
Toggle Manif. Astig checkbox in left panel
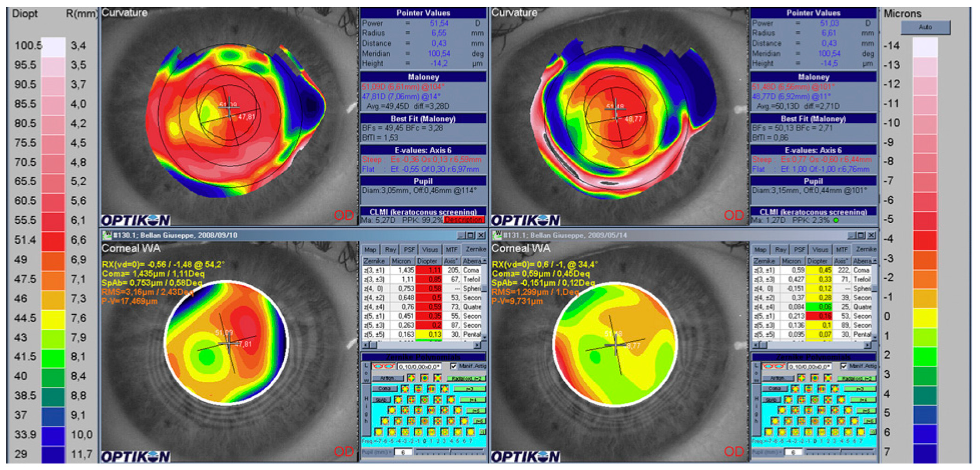pos(453,366)
